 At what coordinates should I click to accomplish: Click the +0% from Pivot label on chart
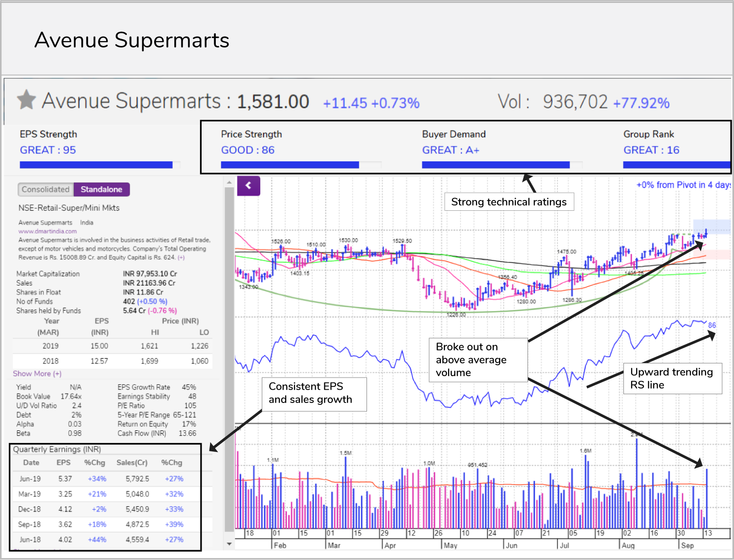pyautogui.click(x=683, y=185)
